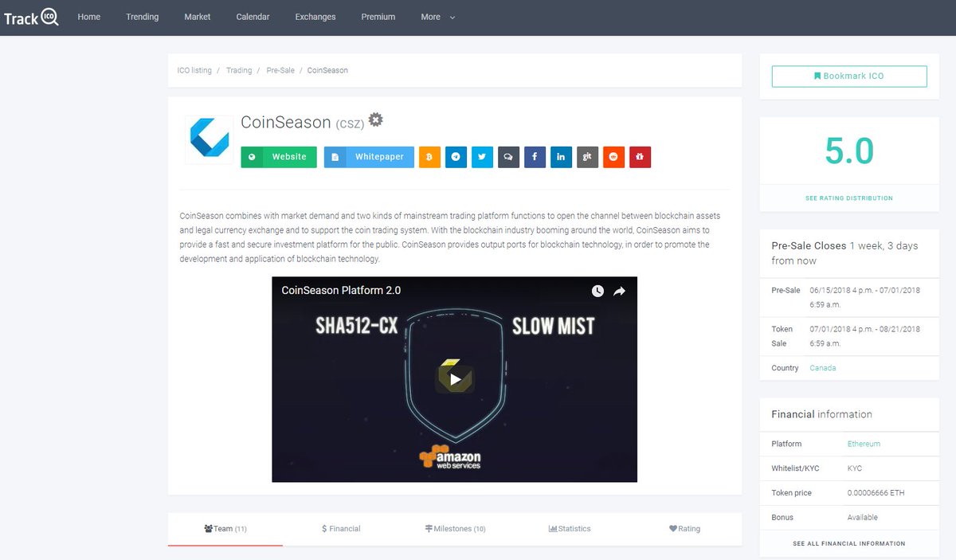Image resolution: width=956 pixels, height=560 pixels.
Task: Switch to the Financial tab
Action: (x=341, y=528)
